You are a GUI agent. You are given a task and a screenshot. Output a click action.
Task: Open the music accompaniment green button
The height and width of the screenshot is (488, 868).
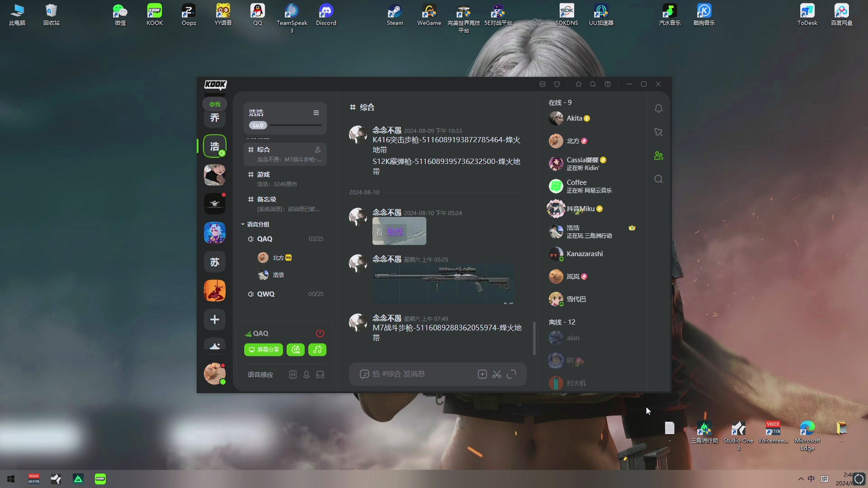coord(317,349)
